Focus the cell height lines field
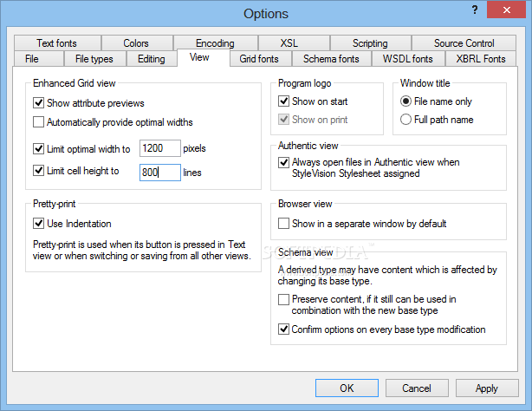Image resolution: width=532 pixels, height=411 pixels. point(160,173)
